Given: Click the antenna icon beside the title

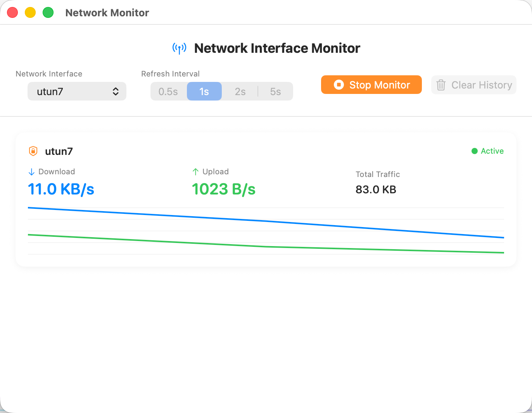Looking at the screenshot, I should click(179, 48).
